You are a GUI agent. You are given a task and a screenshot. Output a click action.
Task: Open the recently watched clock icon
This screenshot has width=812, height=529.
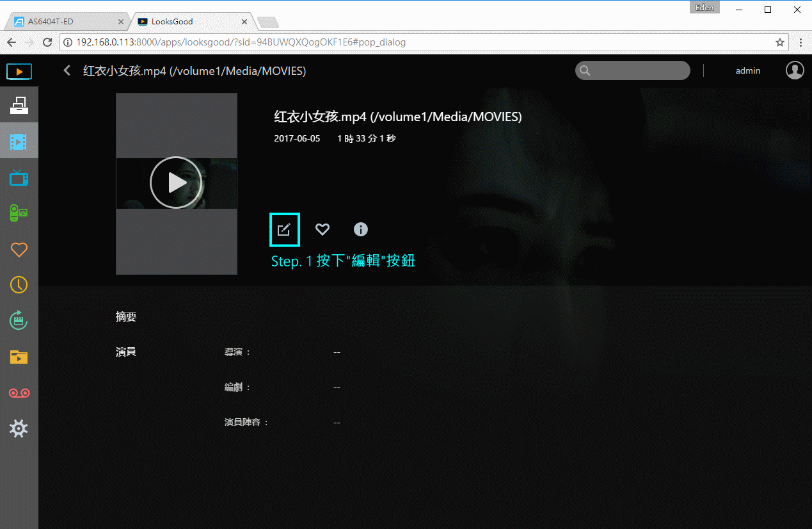click(x=19, y=285)
